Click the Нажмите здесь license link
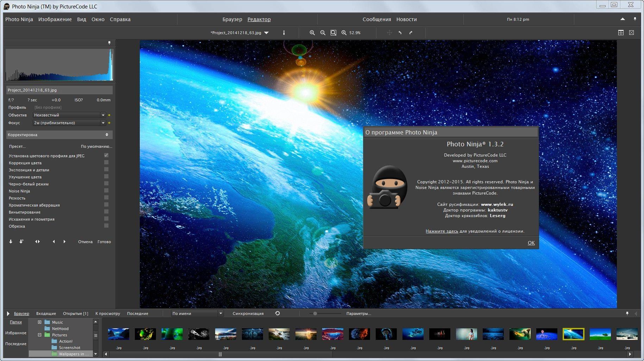The image size is (644, 361). [442, 231]
